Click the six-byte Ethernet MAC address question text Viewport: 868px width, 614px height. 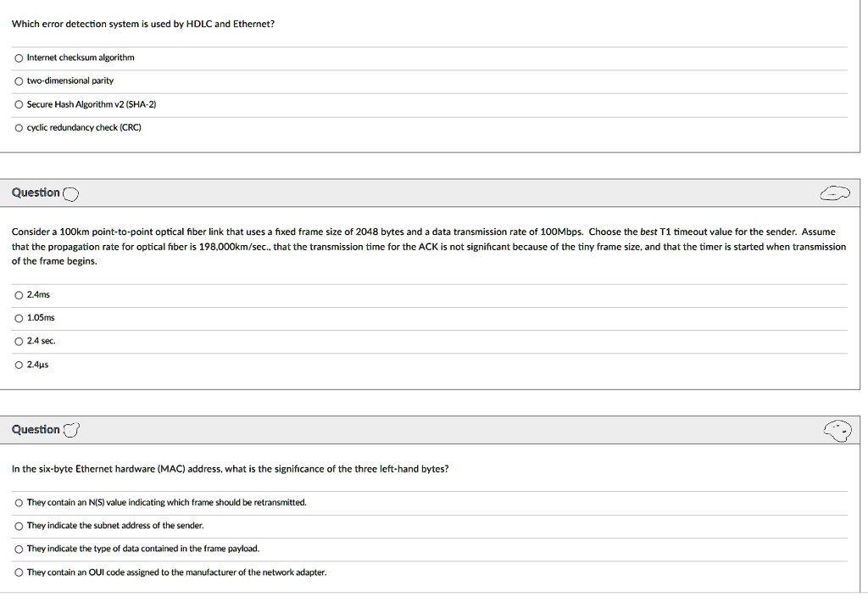[231, 469]
